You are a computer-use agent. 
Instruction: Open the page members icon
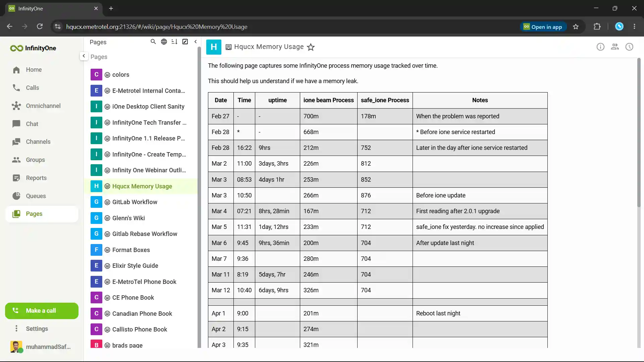[615, 47]
